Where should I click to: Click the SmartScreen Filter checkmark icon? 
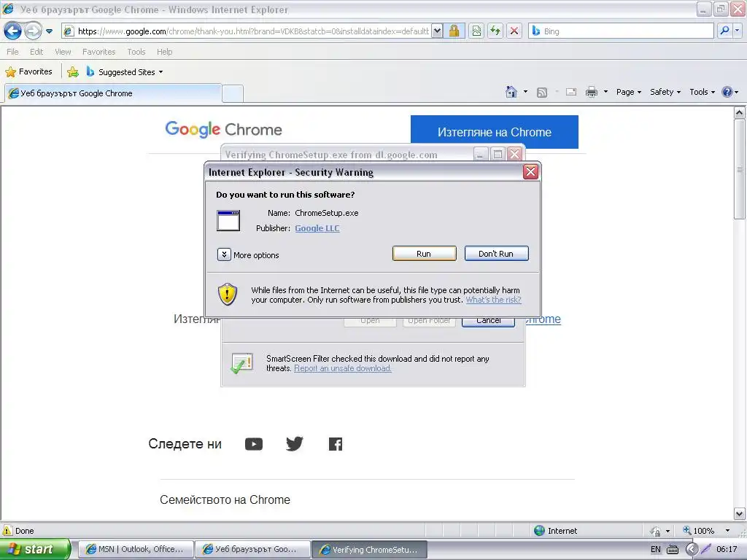click(x=241, y=363)
